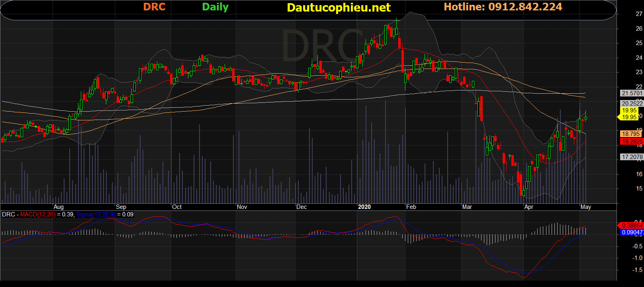Click the orange DRC ticker symbol in header
644x287 pixels.
coord(154,7)
